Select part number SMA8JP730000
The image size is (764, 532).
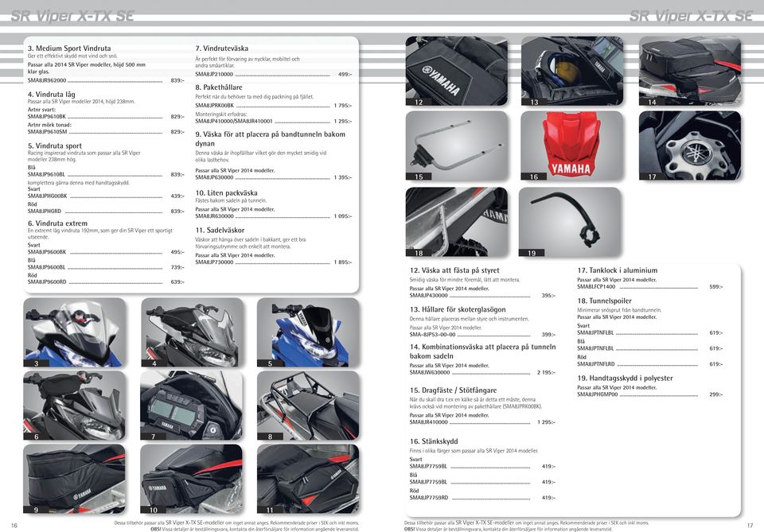click(x=214, y=262)
